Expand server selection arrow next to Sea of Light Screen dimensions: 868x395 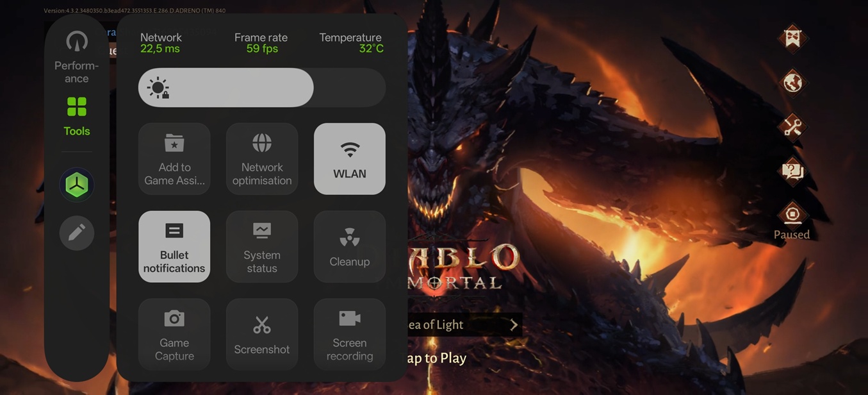coord(513,325)
